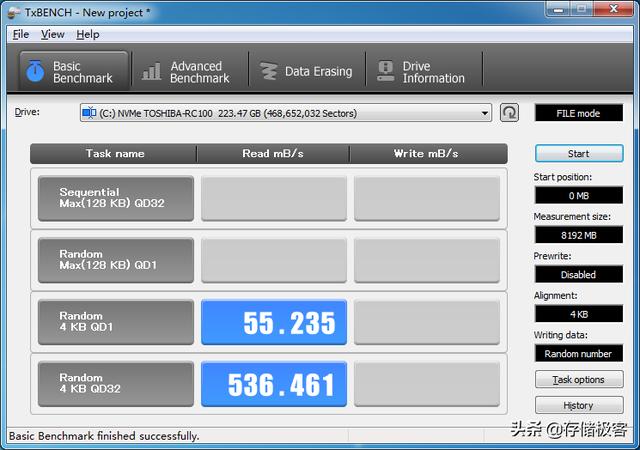Click the History button
Viewport: 640px width, 450px height.
point(579,405)
